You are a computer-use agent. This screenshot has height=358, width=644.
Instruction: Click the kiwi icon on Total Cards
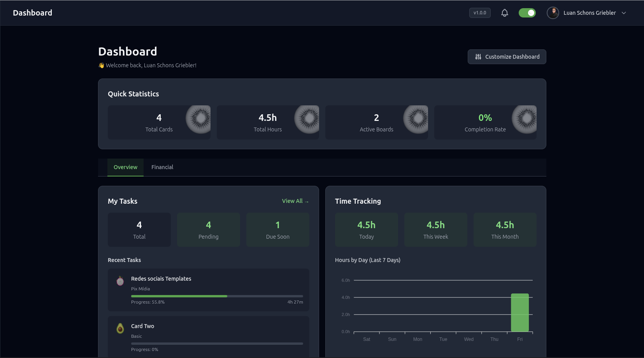coord(199,119)
